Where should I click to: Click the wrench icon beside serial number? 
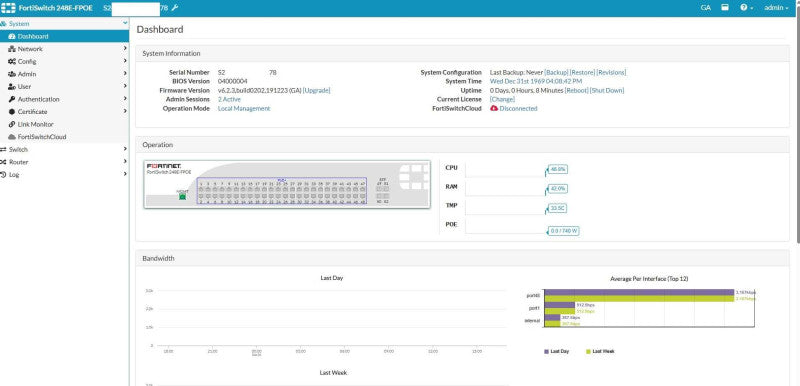click(174, 8)
